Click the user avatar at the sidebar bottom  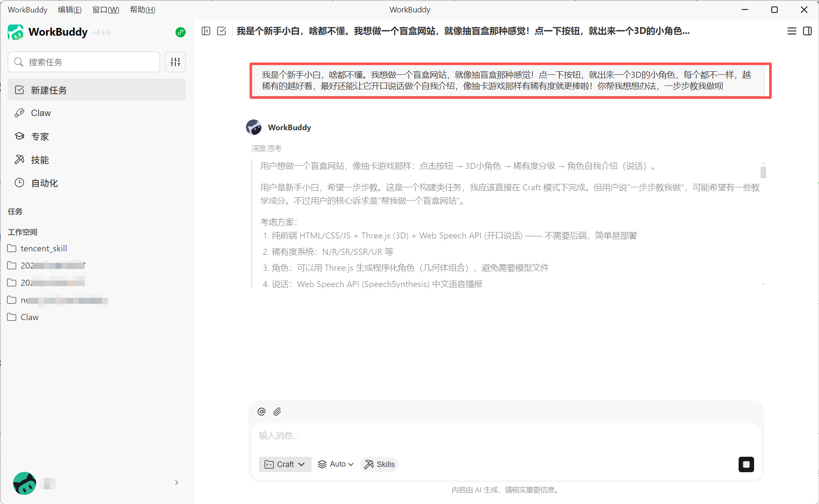[25, 483]
